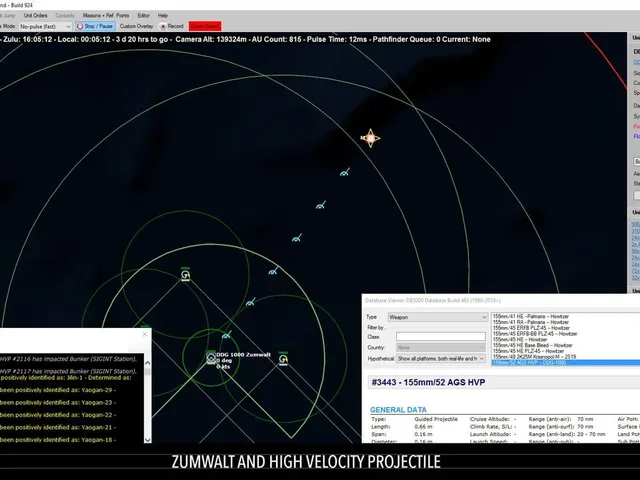Open the Missions + Ref. Points menu
The height and width of the screenshot is (480, 640).
click(106, 16)
